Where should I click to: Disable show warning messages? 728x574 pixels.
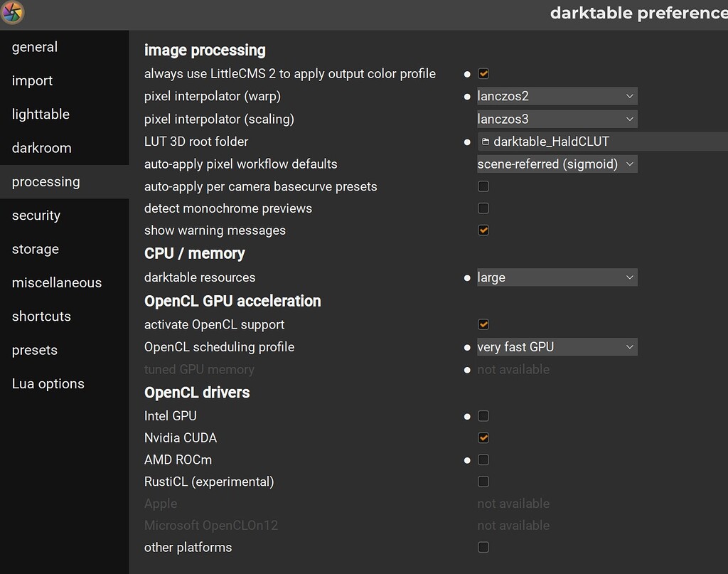pyautogui.click(x=483, y=230)
